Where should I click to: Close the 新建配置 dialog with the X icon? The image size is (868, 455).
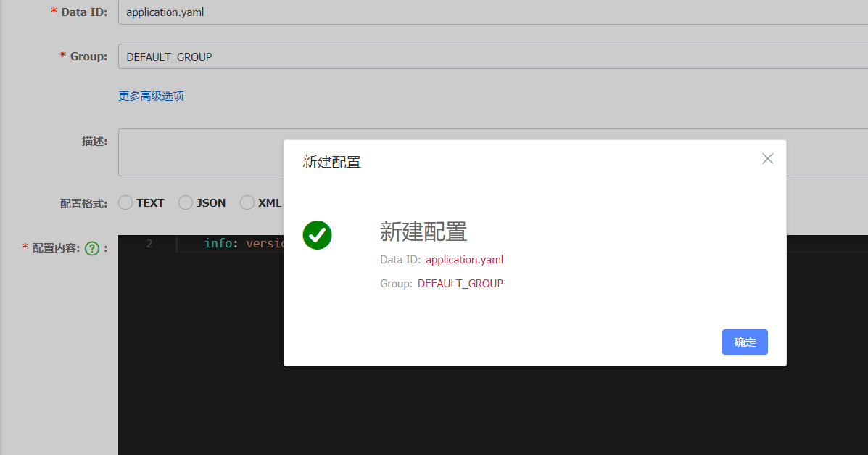coord(767,158)
